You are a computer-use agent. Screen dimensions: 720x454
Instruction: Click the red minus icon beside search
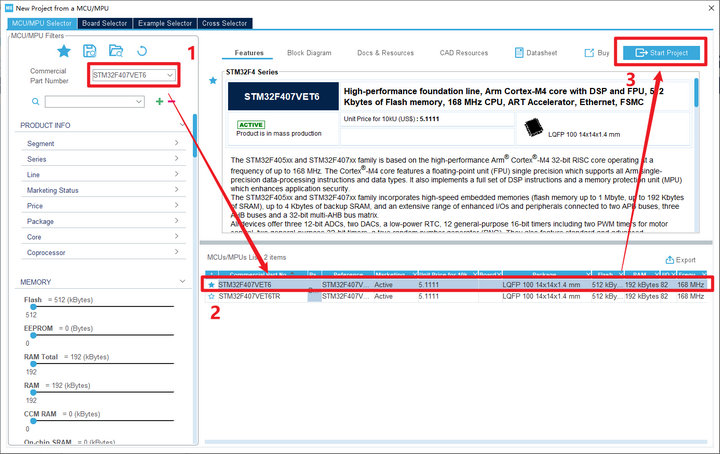(171, 101)
